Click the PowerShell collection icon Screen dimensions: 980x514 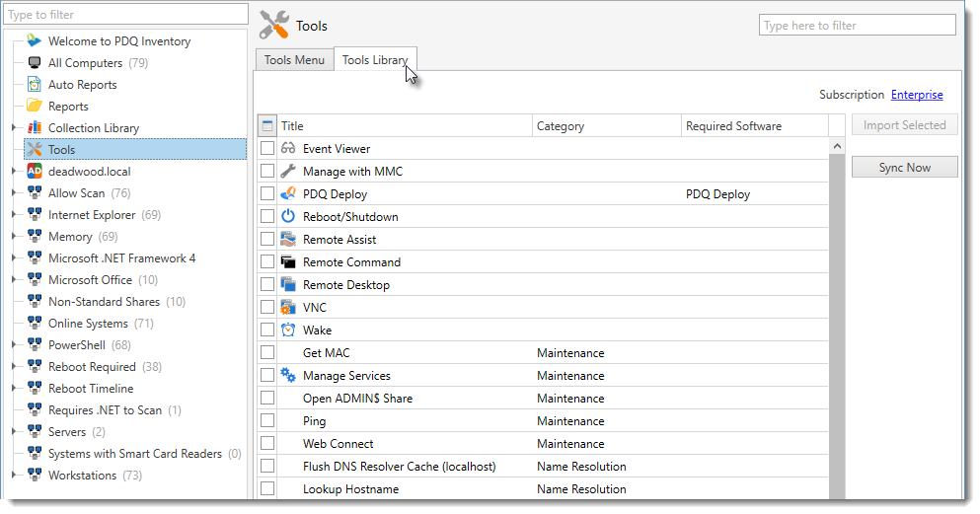coord(35,344)
